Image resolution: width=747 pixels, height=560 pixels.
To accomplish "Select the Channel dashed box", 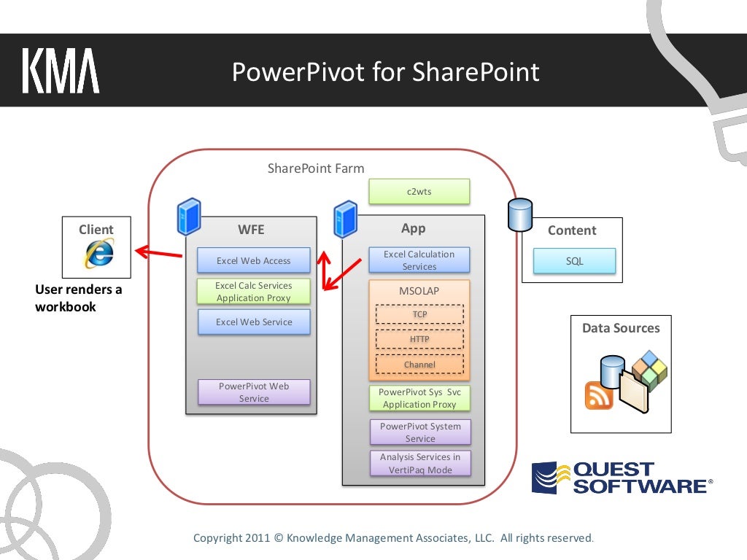I will (419, 365).
